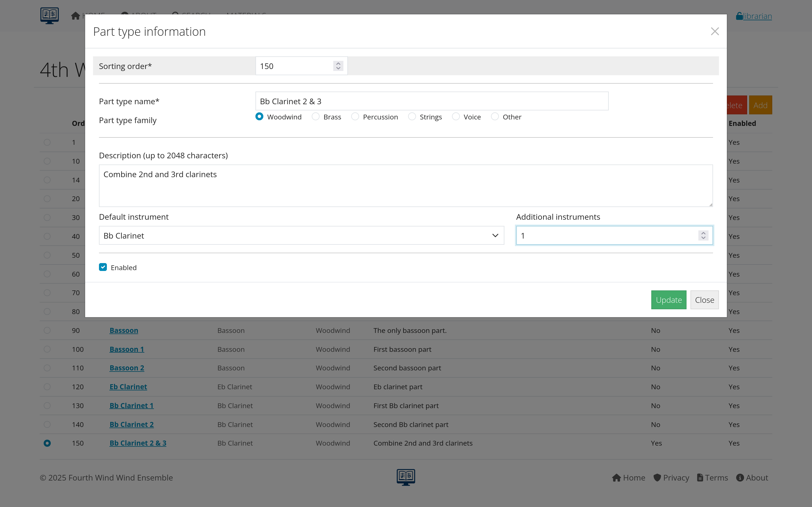Open the Default instrument dropdown
This screenshot has height=507, width=812.
(x=301, y=235)
